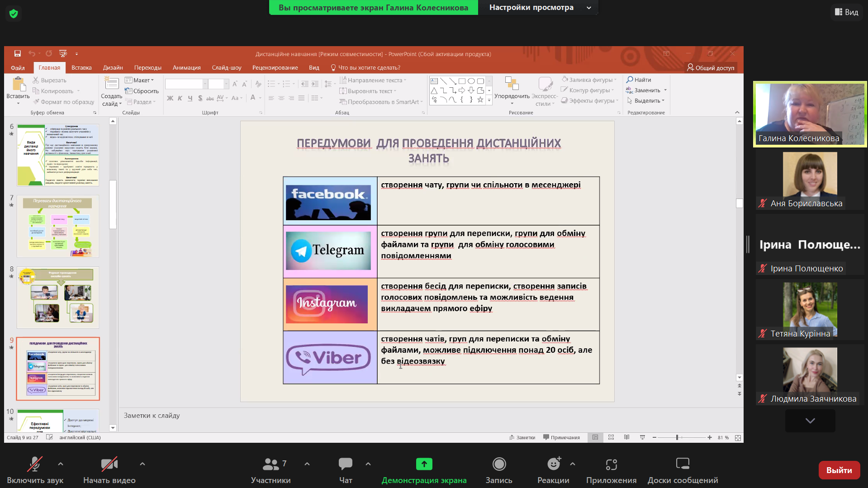
Task: Switch to Normal view icon in status bar
Action: tap(595, 437)
